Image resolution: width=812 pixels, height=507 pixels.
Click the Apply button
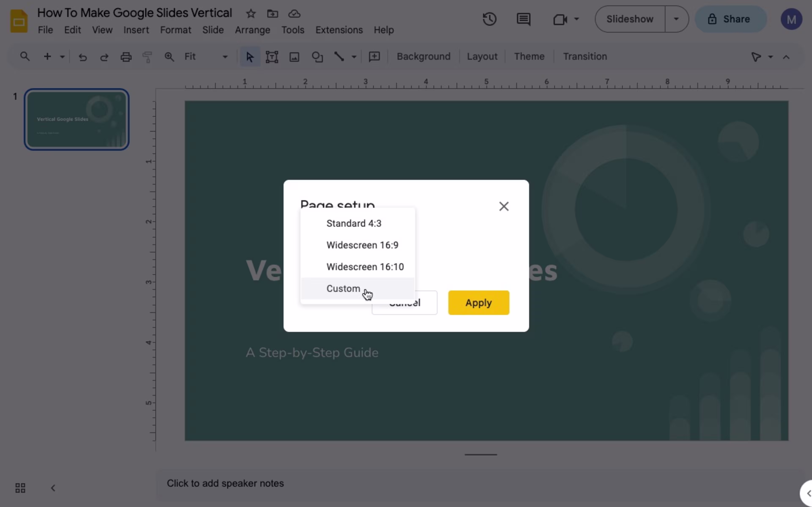(x=479, y=303)
